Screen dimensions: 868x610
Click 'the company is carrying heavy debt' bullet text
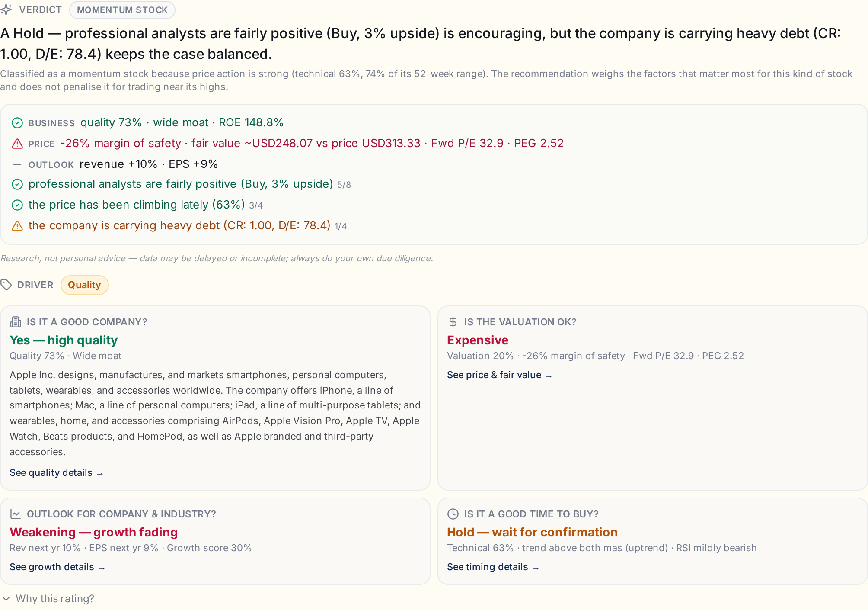tap(179, 226)
